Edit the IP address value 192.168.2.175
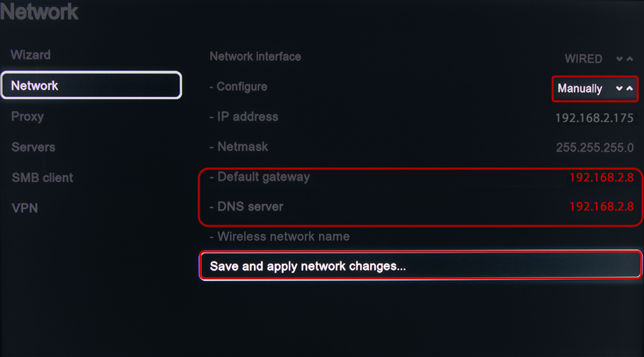Screen dimensions: 644x357 coord(594,118)
